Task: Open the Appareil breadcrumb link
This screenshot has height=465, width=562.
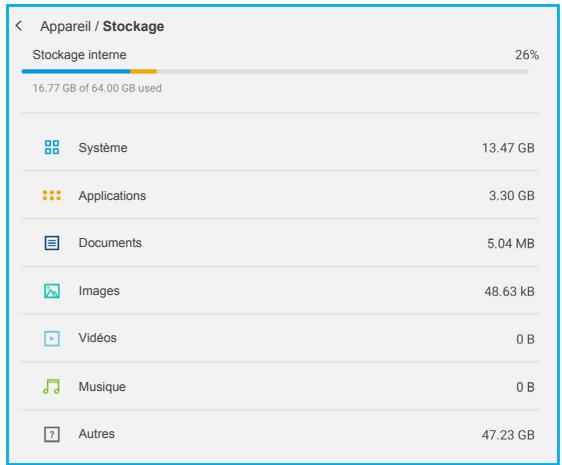Action: coord(65,27)
